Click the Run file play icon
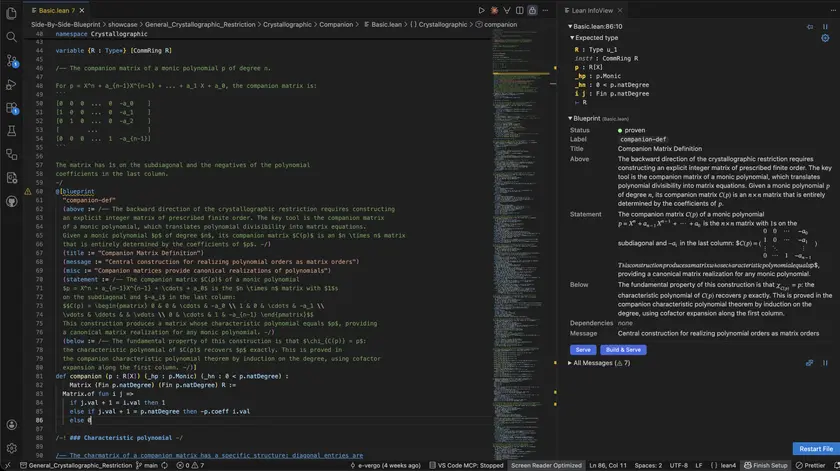Screen dimensions: 840x471 tap(481, 10)
